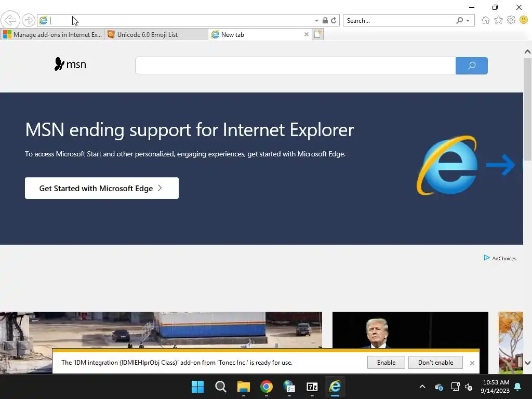Open the Home page icon

486,20
